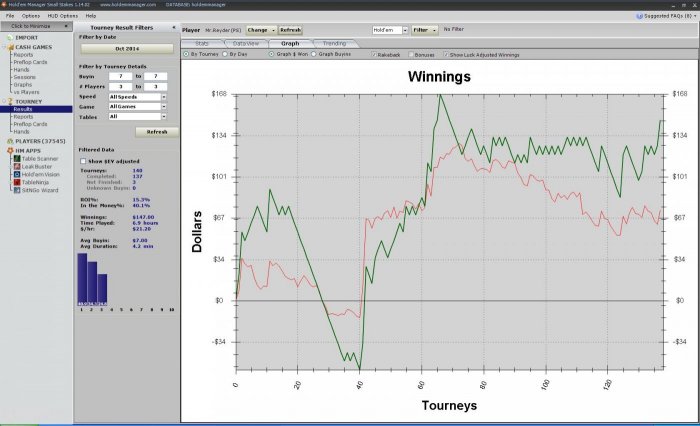Select the Graph tab

tap(290, 43)
